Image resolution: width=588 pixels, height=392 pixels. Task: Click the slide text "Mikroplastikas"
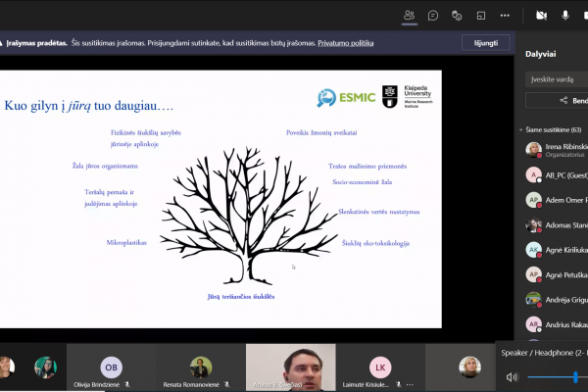click(x=126, y=243)
